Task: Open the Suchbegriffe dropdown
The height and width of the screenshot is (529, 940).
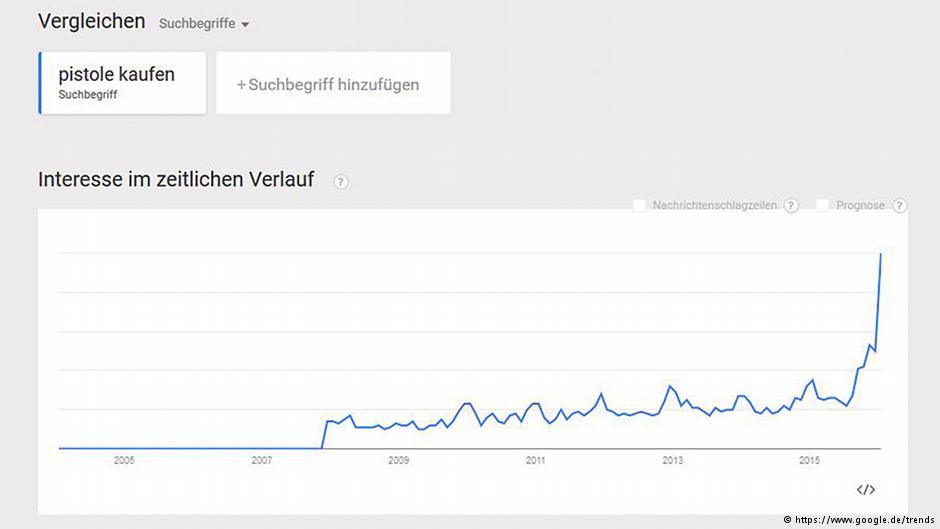Action: click(x=198, y=24)
